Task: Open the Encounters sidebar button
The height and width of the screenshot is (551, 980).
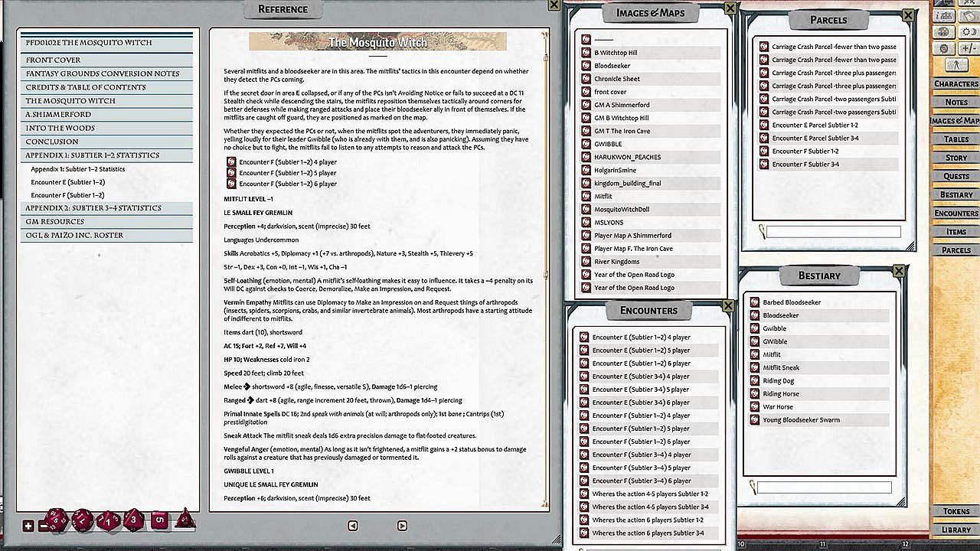Action: pyautogui.click(x=955, y=213)
